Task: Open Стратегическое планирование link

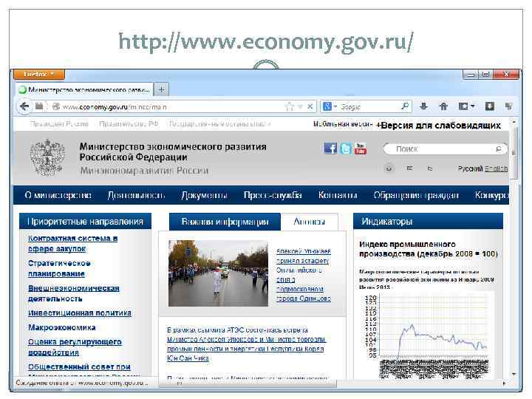Action: (59, 268)
